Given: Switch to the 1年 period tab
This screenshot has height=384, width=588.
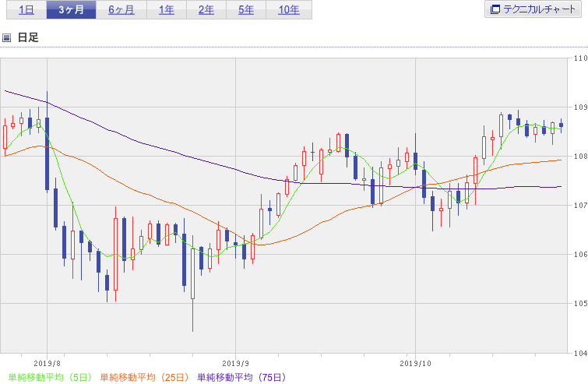Looking at the screenshot, I should [167, 10].
